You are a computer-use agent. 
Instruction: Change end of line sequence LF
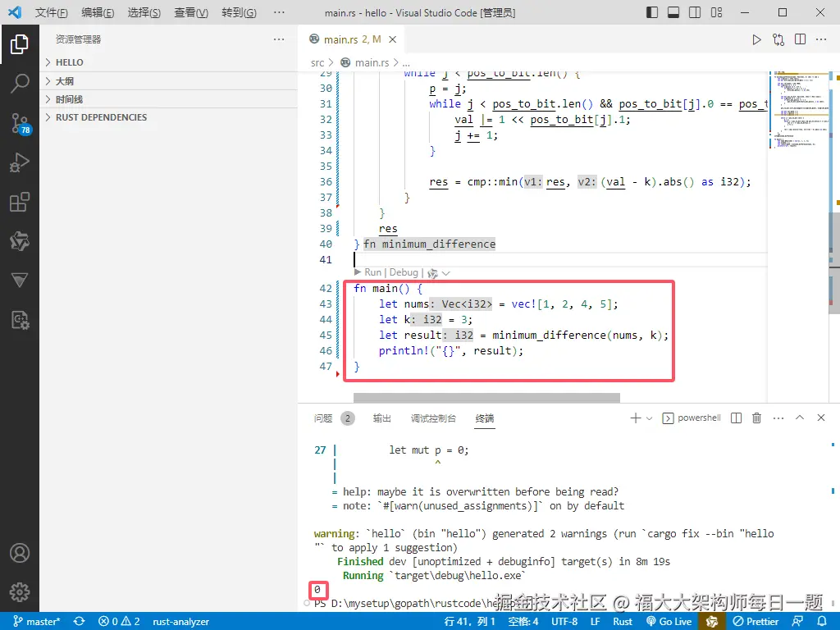(x=596, y=622)
